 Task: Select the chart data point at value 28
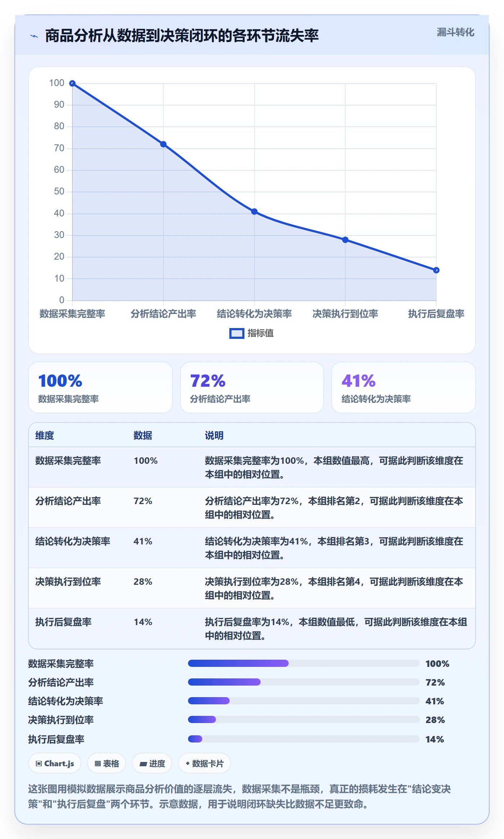345,240
